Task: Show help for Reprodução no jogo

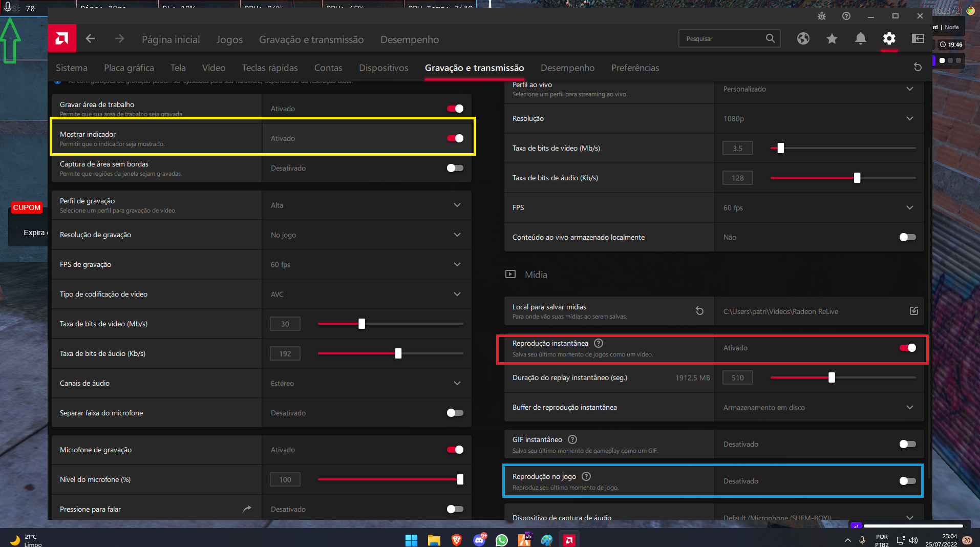Action: (586, 476)
